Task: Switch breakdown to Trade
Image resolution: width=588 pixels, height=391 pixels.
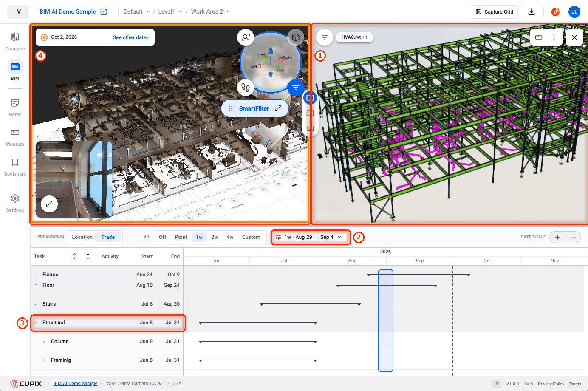Action: pyautogui.click(x=108, y=237)
